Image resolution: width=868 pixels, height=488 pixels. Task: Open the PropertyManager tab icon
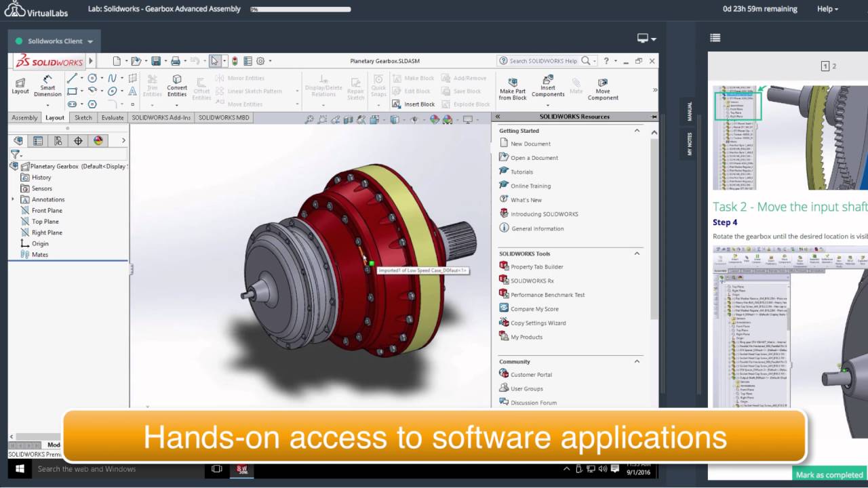point(38,141)
